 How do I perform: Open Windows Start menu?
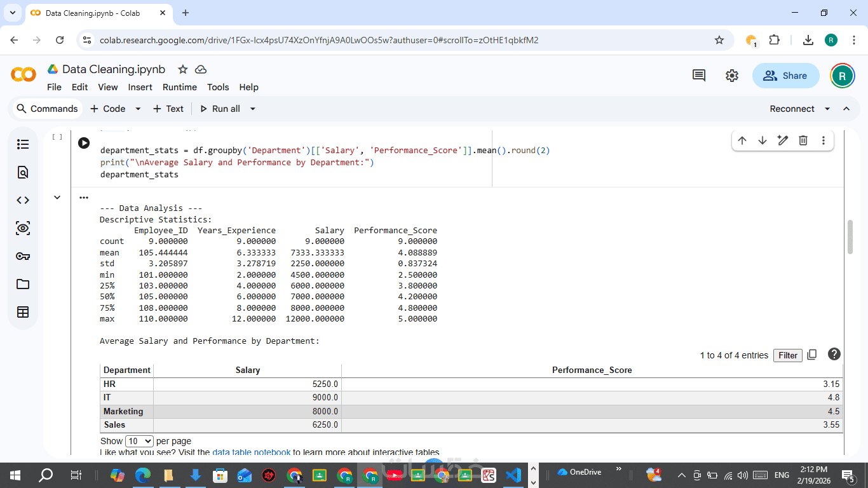pyautogui.click(x=15, y=475)
